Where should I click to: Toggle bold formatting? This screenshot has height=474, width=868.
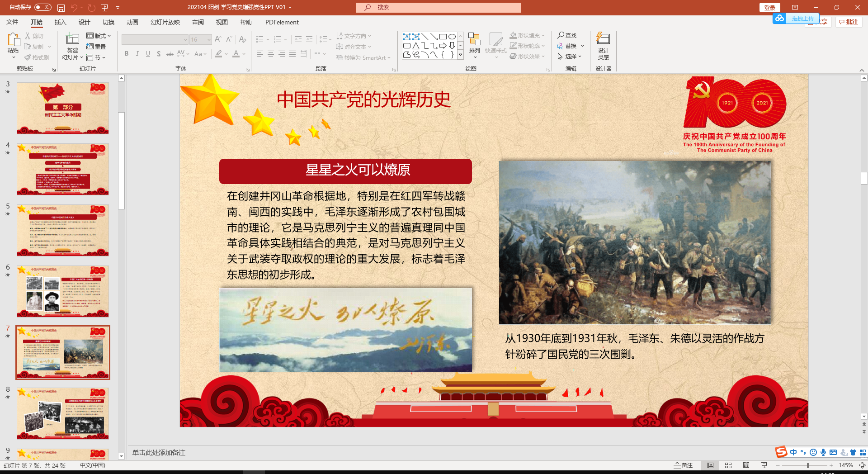tap(127, 54)
